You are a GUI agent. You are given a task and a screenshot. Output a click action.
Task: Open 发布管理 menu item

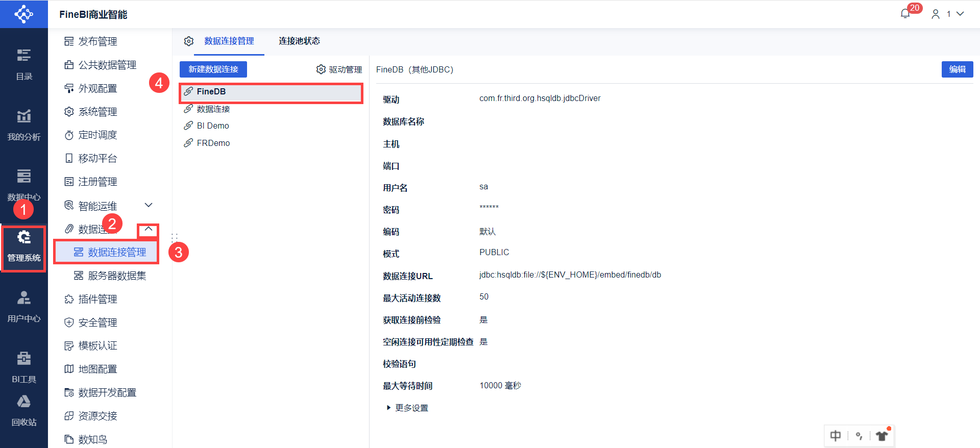[91, 41]
